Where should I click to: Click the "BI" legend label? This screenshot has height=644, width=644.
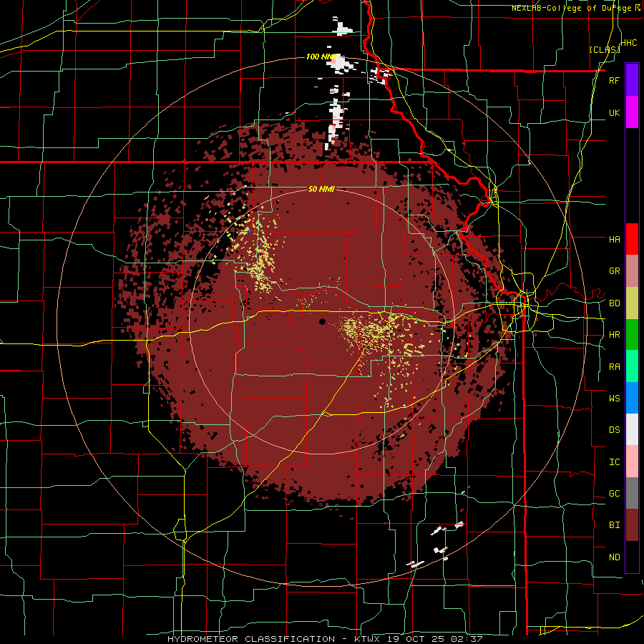[614, 525]
